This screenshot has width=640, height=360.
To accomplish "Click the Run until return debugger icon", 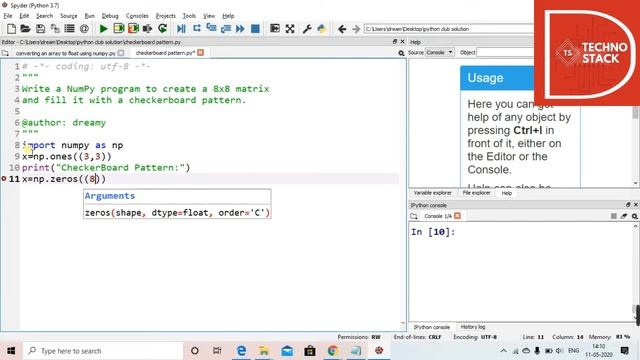I will (225, 29).
